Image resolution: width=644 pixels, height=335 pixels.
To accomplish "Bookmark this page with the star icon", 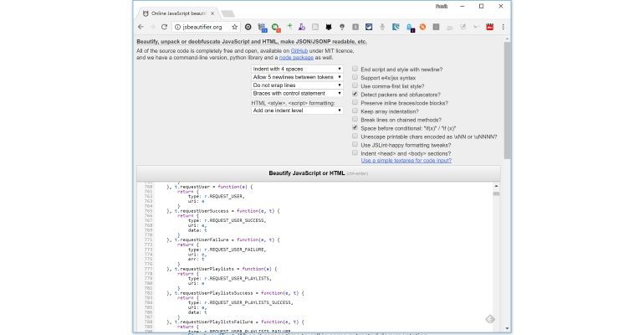I will (235, 27).
